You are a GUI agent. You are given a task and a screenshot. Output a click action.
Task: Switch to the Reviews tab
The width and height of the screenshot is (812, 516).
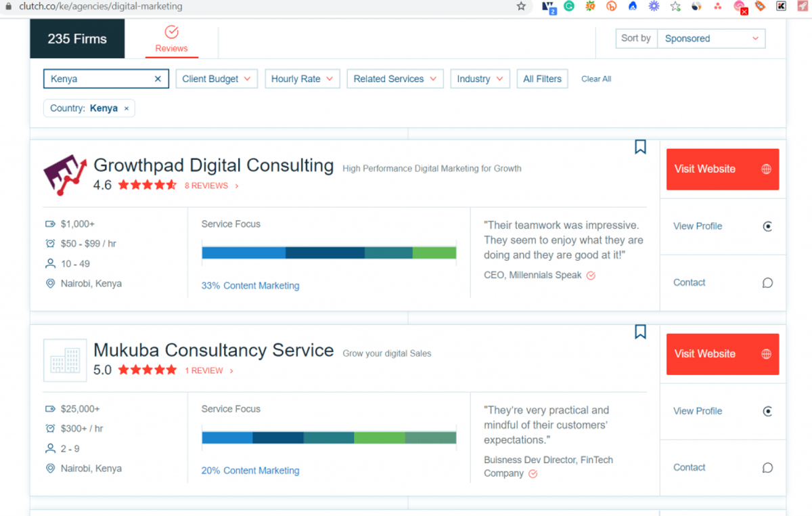click(171, 39)
